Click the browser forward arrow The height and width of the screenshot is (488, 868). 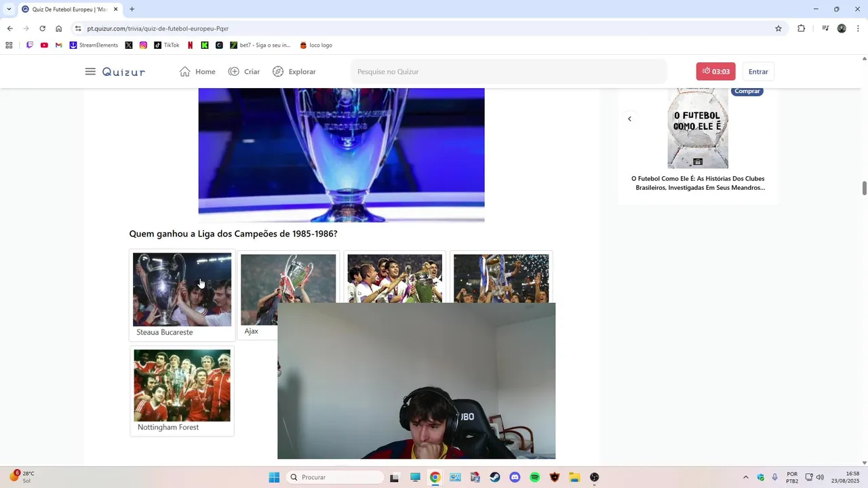tap(26, 28)
